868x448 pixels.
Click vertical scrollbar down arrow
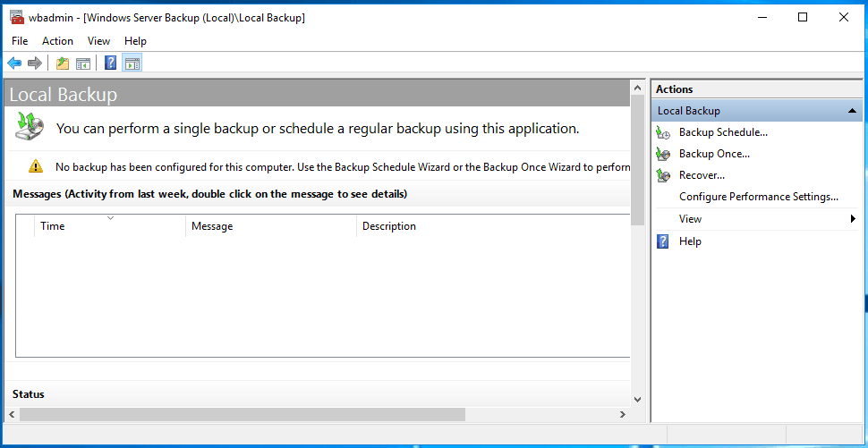click(x=637, y=400)
